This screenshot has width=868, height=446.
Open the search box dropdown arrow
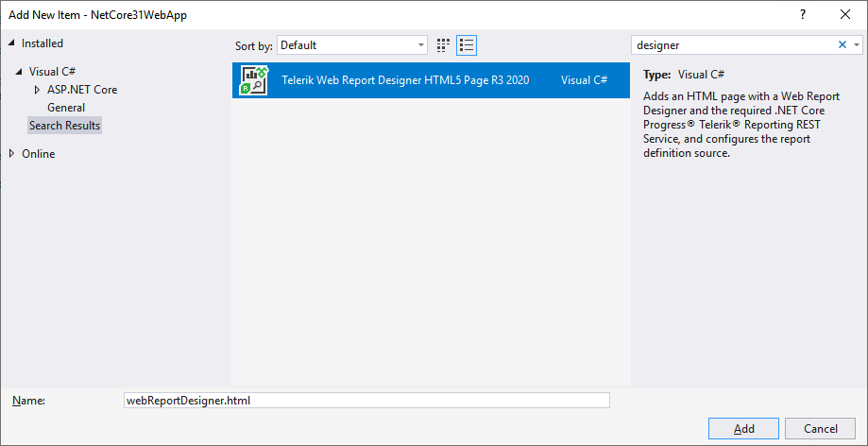point(857,44)
